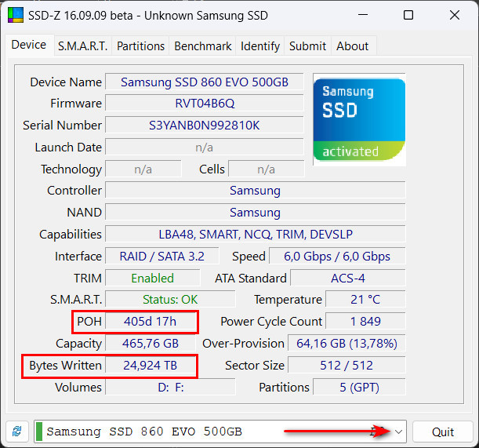
Task: Click the Bytes Written value 24,924 TB
Action: 151,365
